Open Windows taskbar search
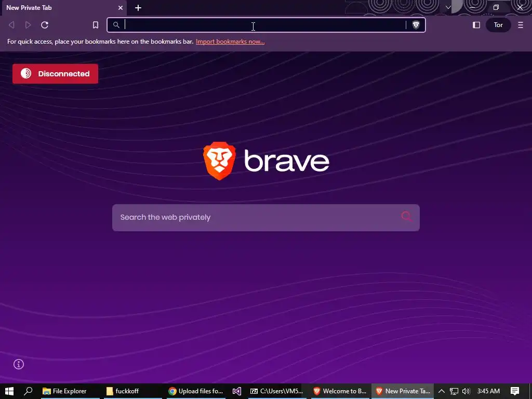Screen dimensions: 532x399 pos(28,391)
